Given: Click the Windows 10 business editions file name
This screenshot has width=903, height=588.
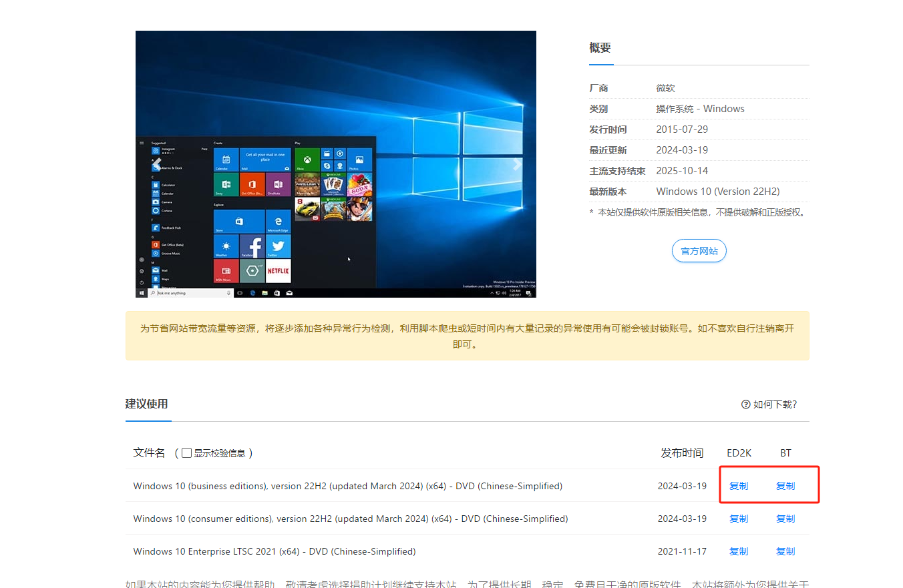Looking at the screenshot, I should (348, 486).
